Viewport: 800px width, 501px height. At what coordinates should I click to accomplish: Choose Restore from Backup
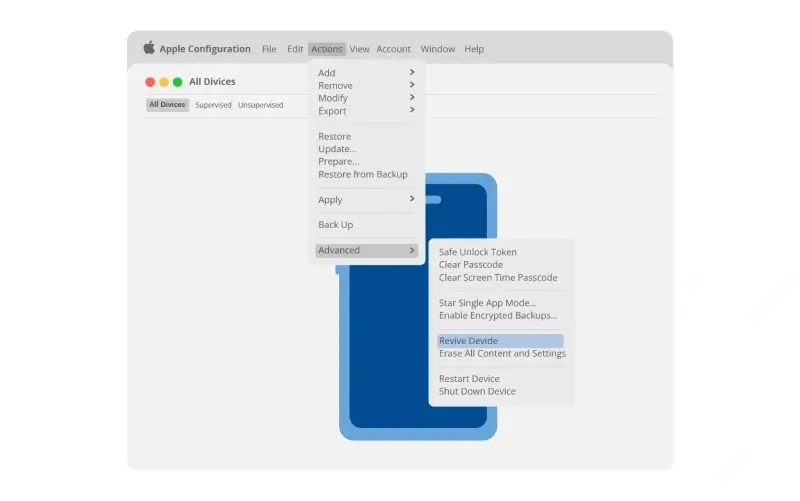(363, 174)
